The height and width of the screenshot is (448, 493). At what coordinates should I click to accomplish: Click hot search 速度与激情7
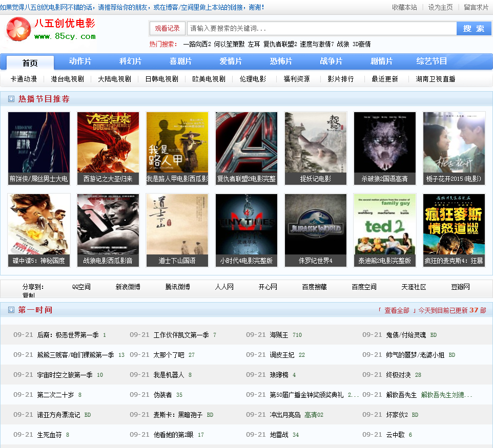317,45
